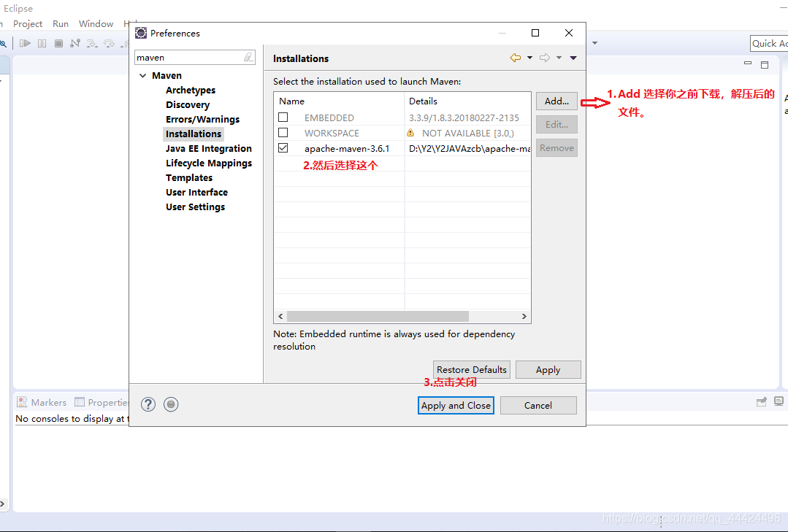
Task: Select User Settings preference page
Action: coord(195,207)
